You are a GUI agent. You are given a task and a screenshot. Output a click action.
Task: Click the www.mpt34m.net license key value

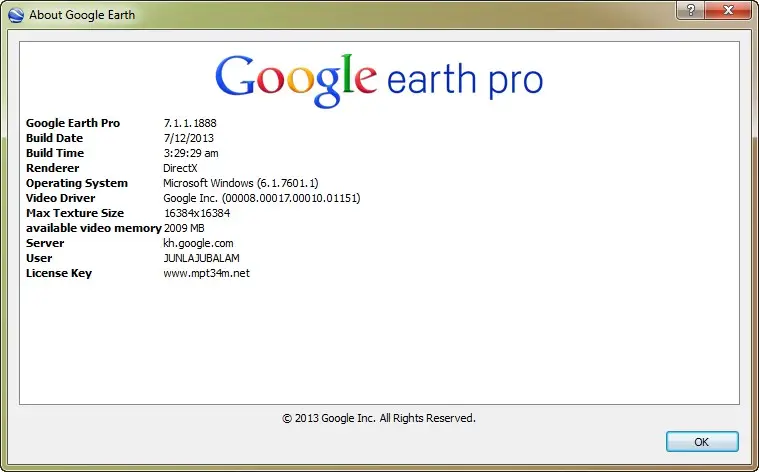[206, 273]
